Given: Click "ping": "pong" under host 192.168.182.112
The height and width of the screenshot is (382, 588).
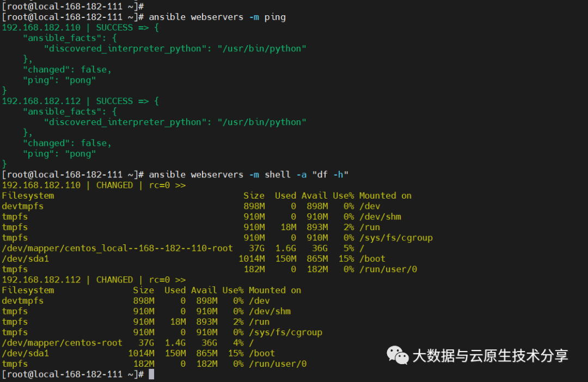Looking at the screenshot, I should (59, 153).
